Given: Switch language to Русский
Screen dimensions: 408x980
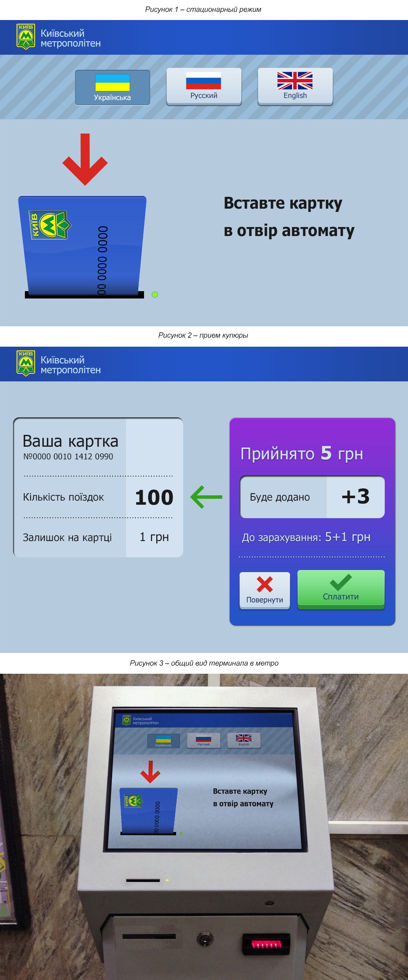Looking at the screenshot, I should tap(204, 87).
